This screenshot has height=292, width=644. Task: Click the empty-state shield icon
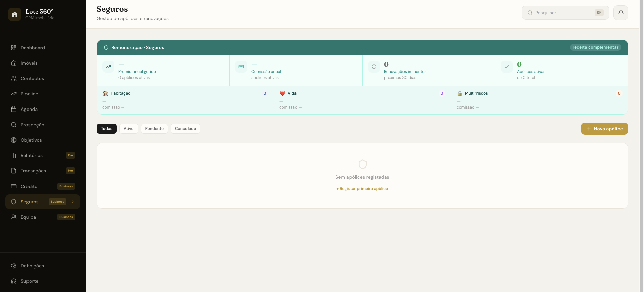[362, 164]
